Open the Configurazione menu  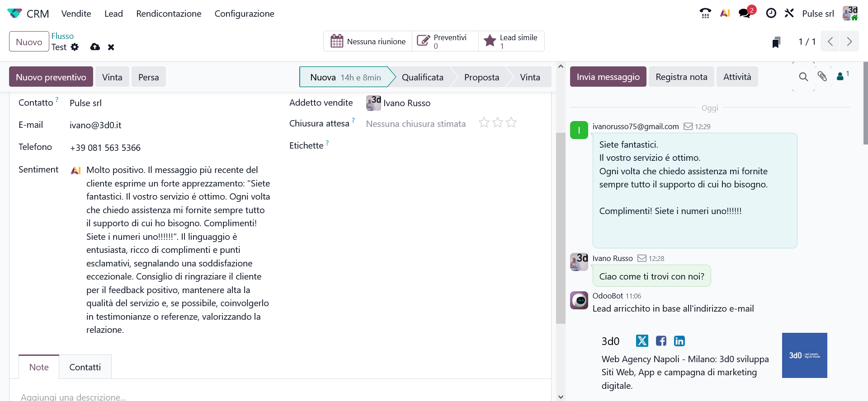click(244, 14)
